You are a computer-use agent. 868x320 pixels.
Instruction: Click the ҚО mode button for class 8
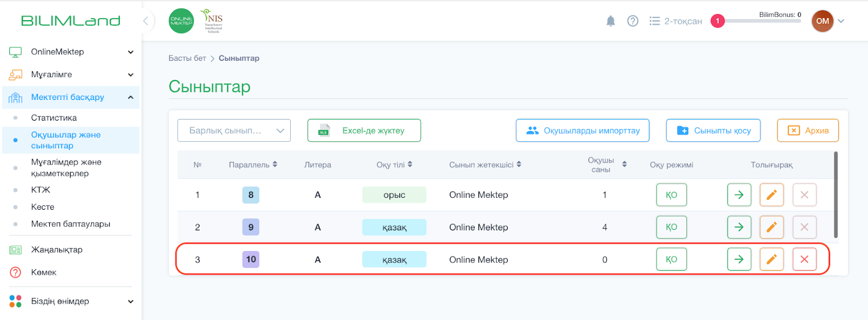click(x=671, y=194)
